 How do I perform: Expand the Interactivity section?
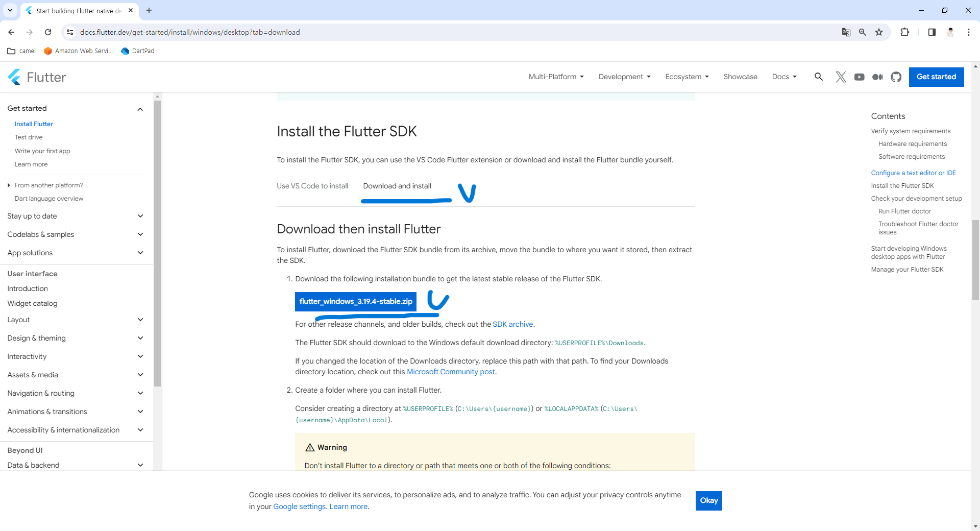click(140, 356)
